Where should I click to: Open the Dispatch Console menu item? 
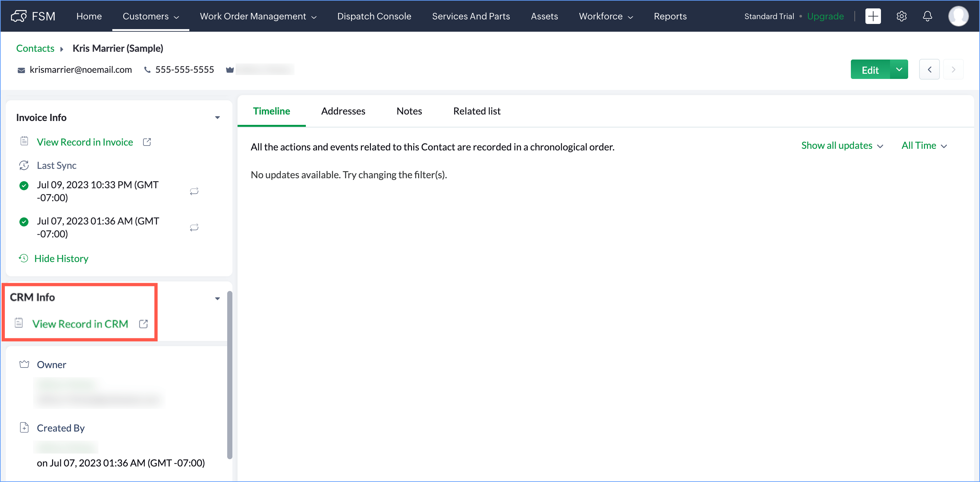point(373,16)
